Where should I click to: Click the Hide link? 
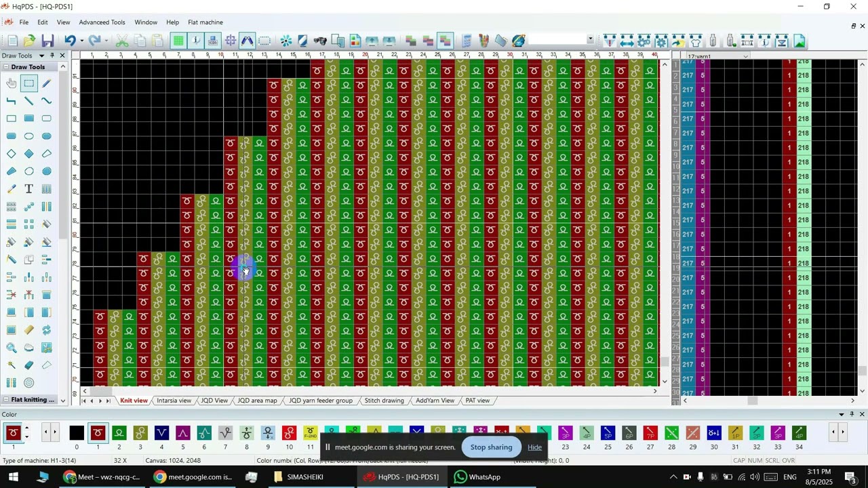point(535,447)
